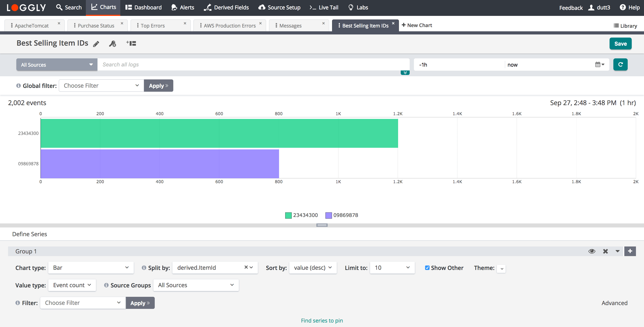Open chart permissions via the user-settings icon
The height and width of the screenshot is (327, 644).
(112, 44)
